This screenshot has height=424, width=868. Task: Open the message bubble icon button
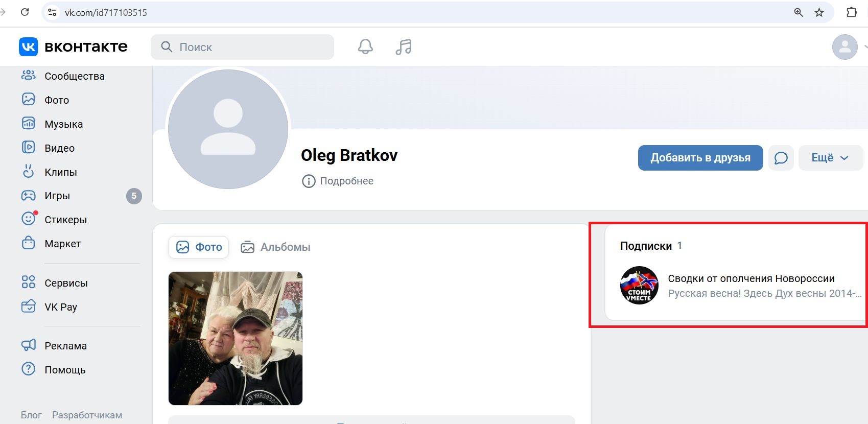[x=781, y=158]
